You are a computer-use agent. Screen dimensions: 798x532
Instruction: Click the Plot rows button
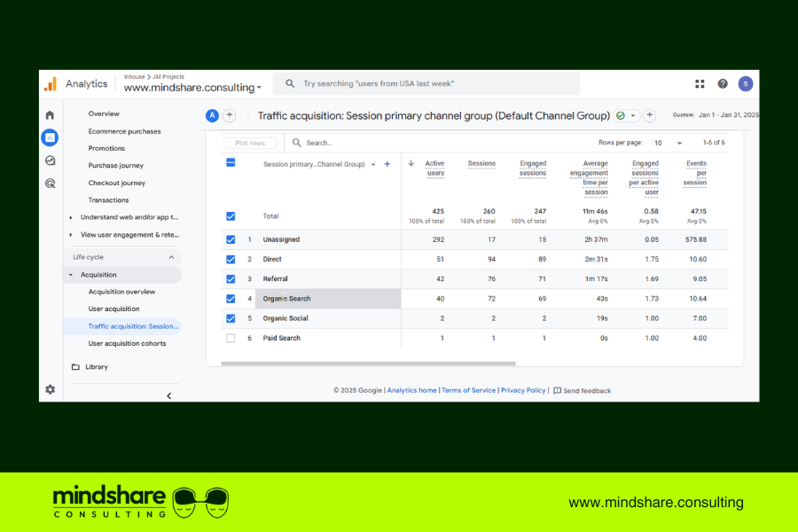tap(250, 143)
